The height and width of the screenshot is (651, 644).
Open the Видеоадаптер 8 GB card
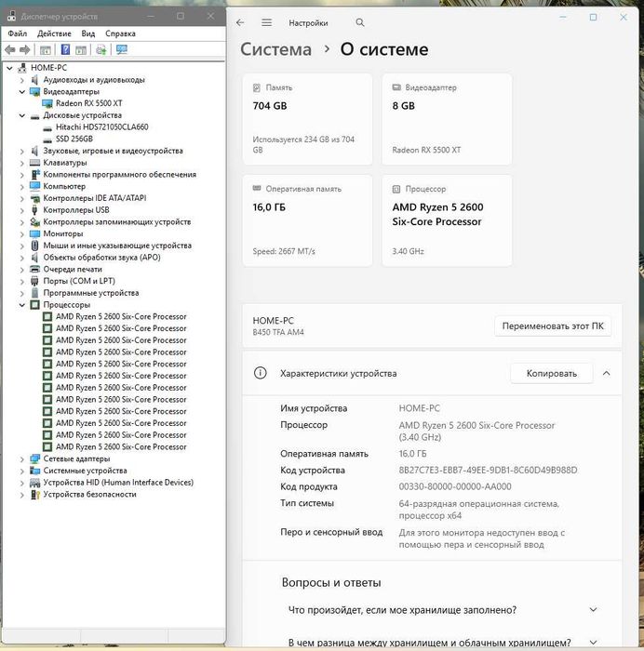[447, 119]
